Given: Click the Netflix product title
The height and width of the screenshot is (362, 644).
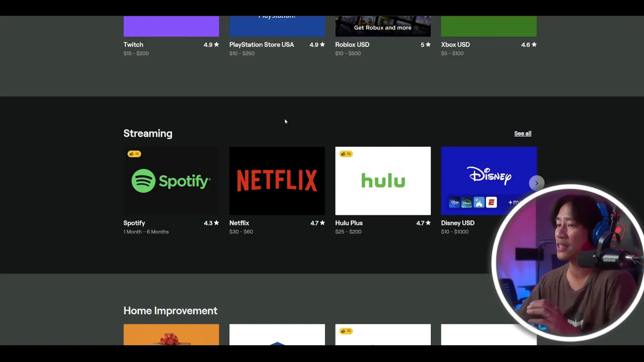Looking at the screenshot, I should click(x=239, y=223).
